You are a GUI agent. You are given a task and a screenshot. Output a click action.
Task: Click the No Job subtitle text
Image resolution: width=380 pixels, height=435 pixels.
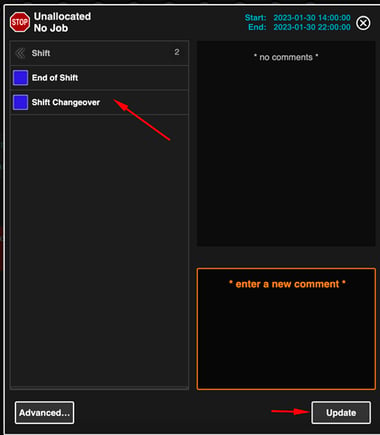(51, 28)
